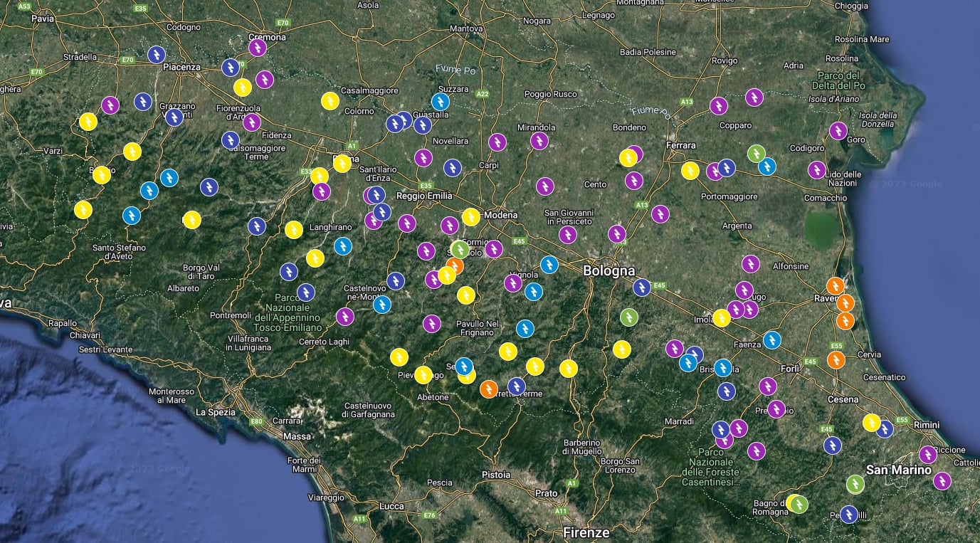
Task: Open the yellow marker beside the Modena label
Action: click(471, 217)
